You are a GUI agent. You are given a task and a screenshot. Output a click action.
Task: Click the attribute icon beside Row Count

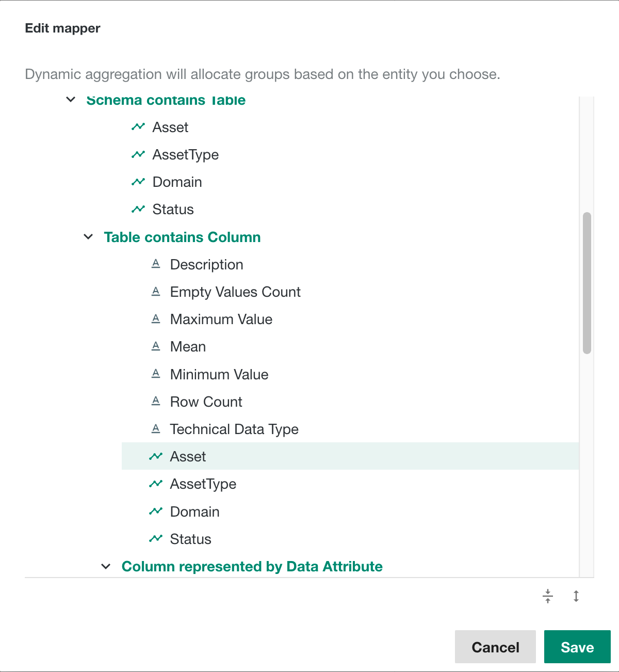(x=156, y=401)
